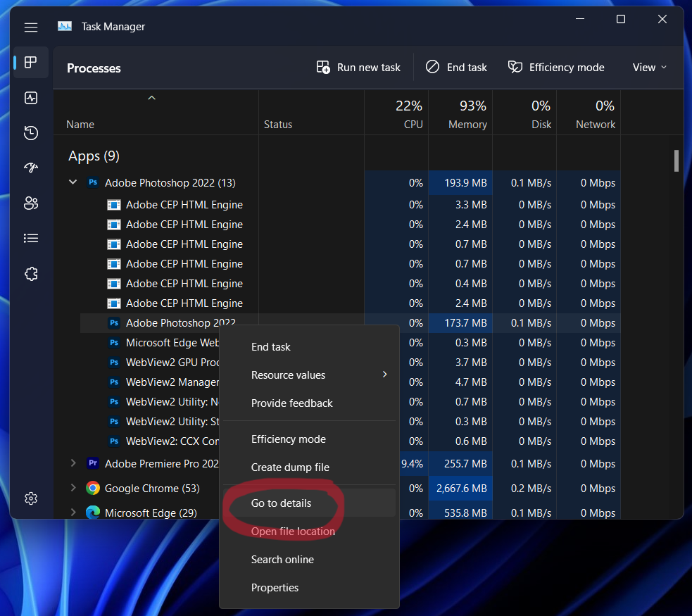Open the Details sidebar list icon
Image resolution: width=692 pixels, height=616 pixels.
31,238
